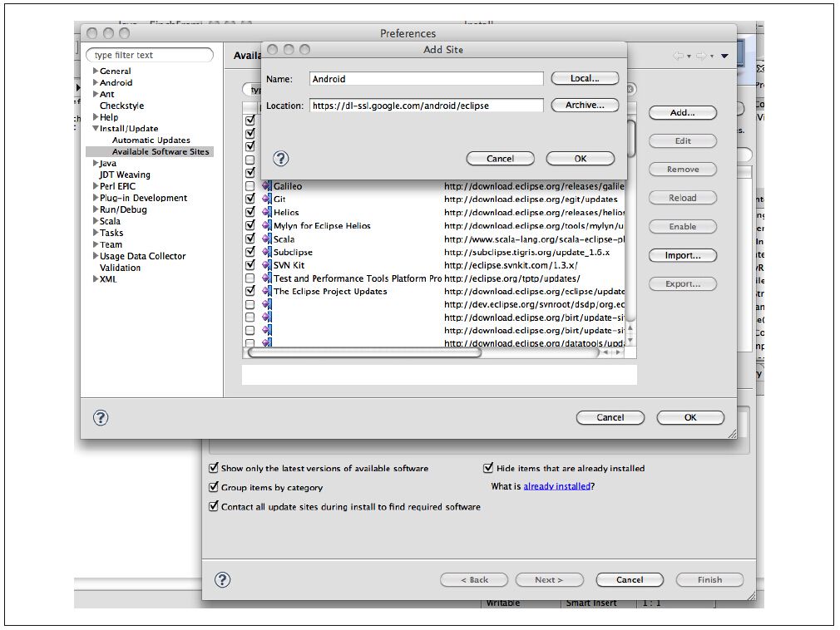The width and height of the screenshot is (840, 630).
Task: Click Cancel in the Install wizard
Action: [630, 579]
